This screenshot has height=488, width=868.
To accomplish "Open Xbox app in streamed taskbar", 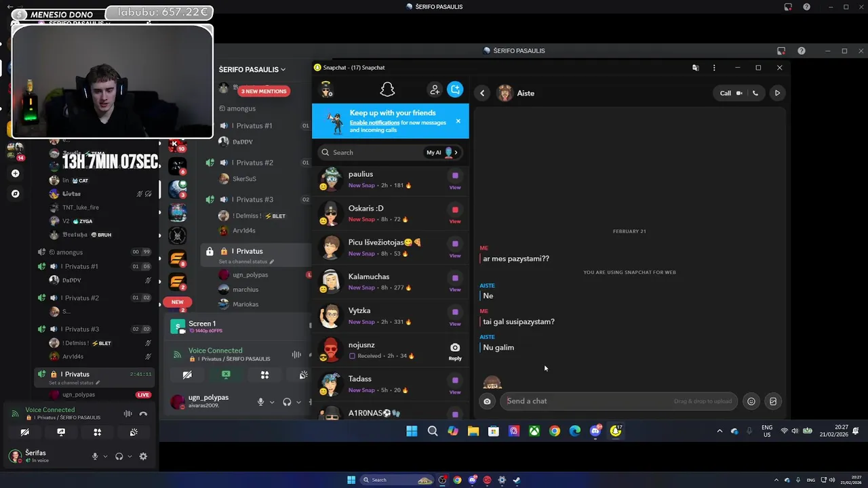I will pos(534,431).
